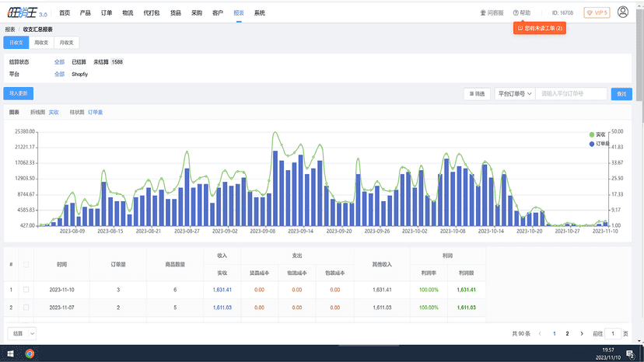Open the taskbar notification center icon
Screen dimensions: 644x362
(630, 353)
